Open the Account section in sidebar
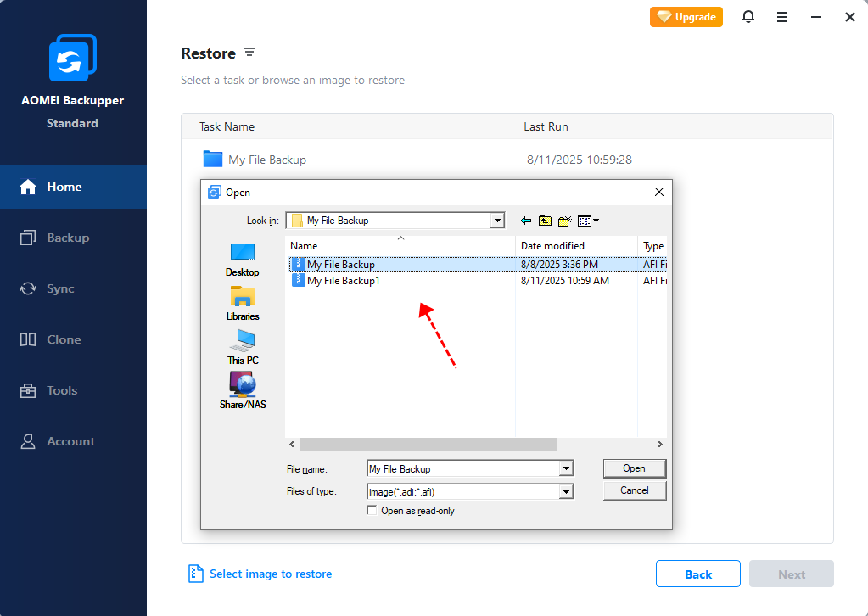This screenshot has height=616, width=868. 73,441
